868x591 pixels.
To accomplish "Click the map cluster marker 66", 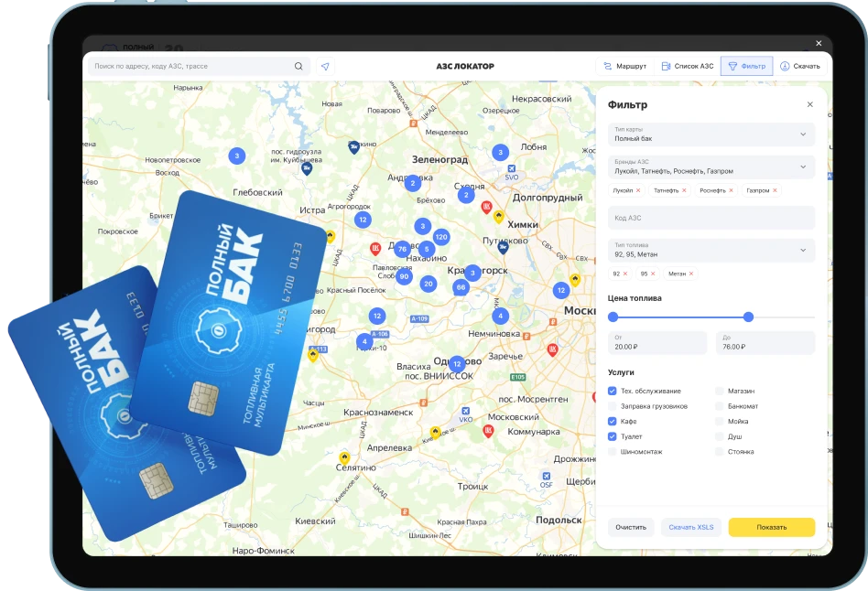I will click(x=461, y=287).
